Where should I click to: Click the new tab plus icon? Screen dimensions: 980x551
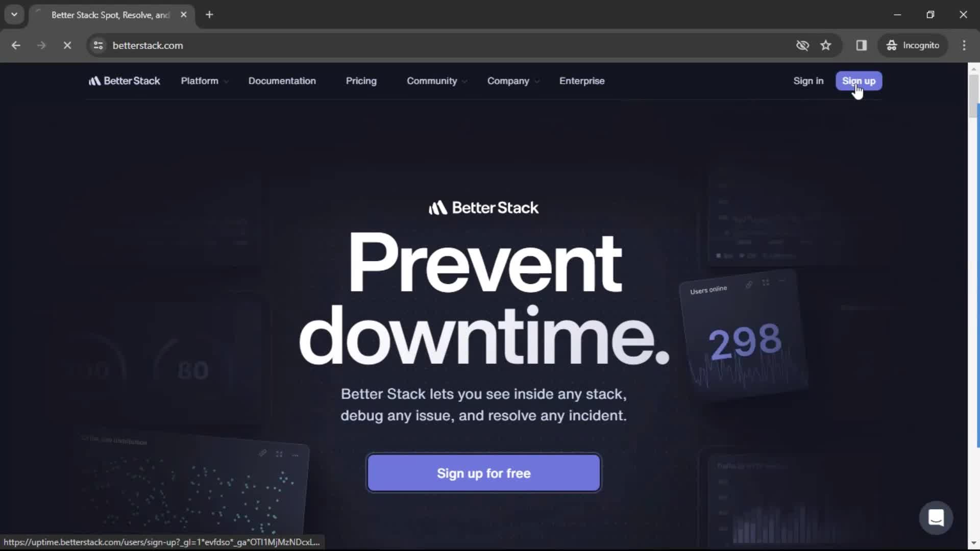tap(210, 15)
